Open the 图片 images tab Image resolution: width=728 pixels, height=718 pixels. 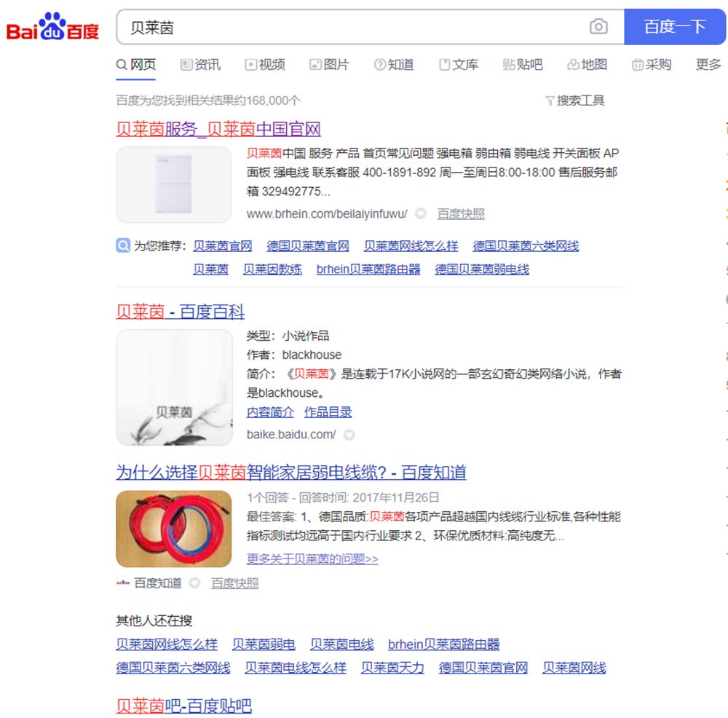point(330,64)
